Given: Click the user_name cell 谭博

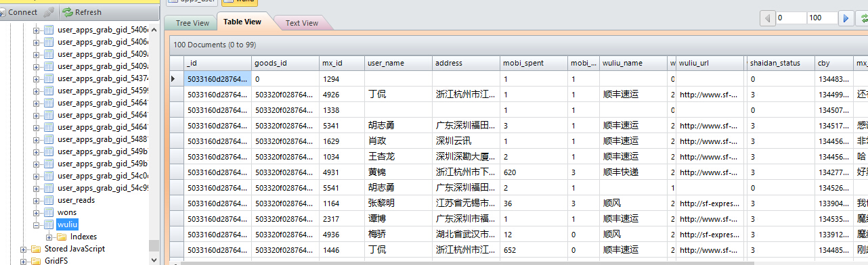Looking at the screenshot, I should click(398, 219).
